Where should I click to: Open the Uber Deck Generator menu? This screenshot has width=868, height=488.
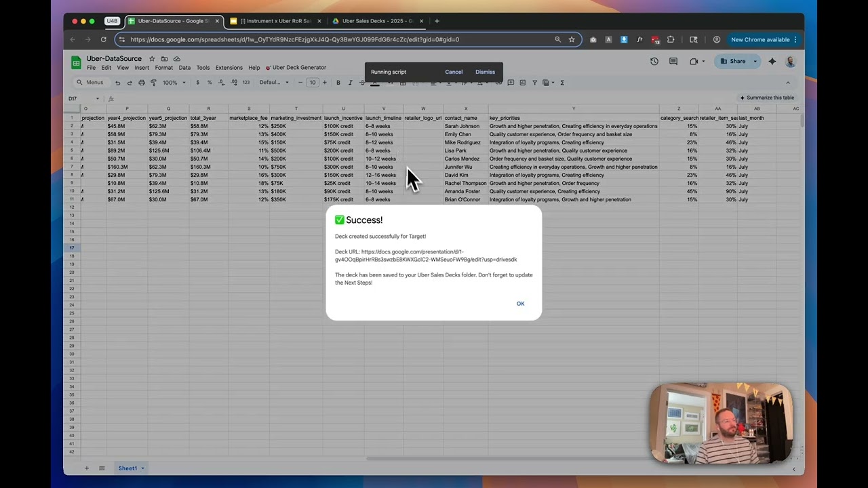[x=296, y=68]
